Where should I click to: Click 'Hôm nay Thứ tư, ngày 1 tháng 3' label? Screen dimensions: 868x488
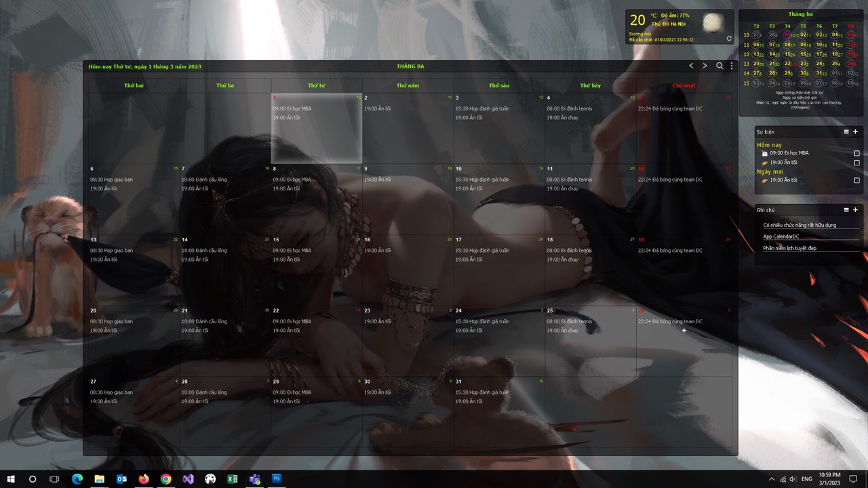click(x=144, y=66)
